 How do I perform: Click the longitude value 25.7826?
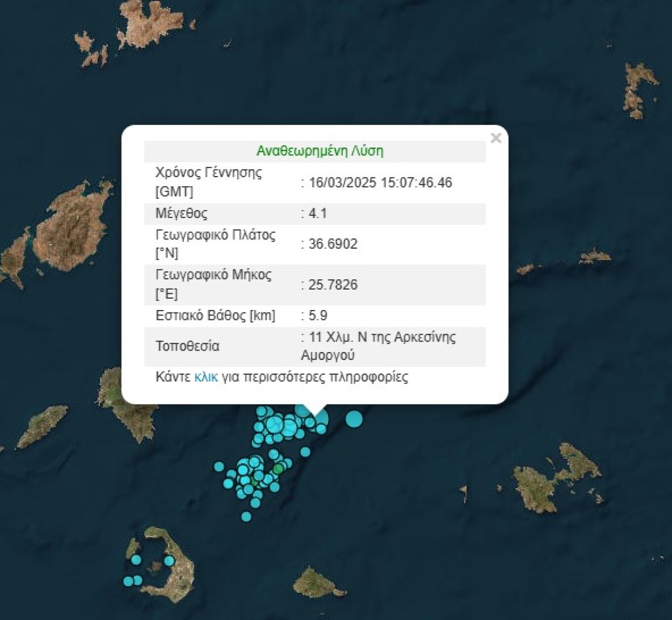[333, 285]
